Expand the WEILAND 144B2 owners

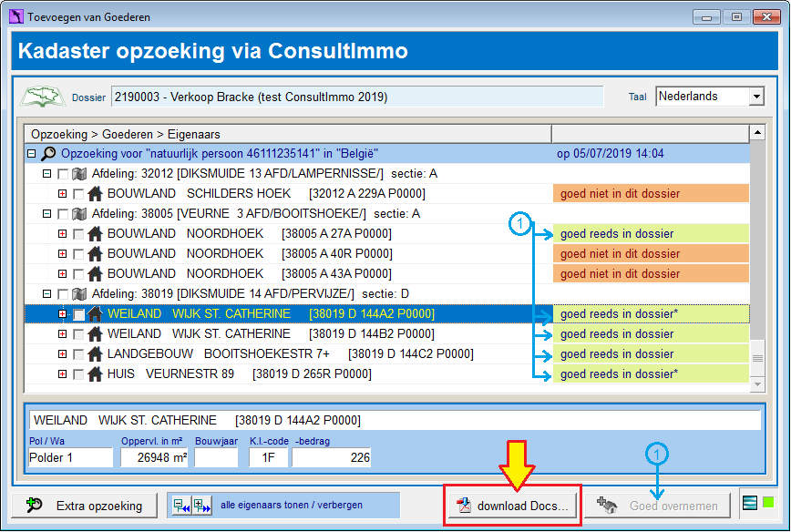coord(62,333)
